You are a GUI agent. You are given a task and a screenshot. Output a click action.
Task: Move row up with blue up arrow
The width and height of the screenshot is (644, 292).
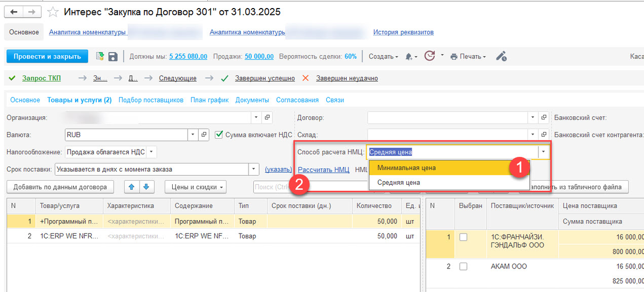131,187
